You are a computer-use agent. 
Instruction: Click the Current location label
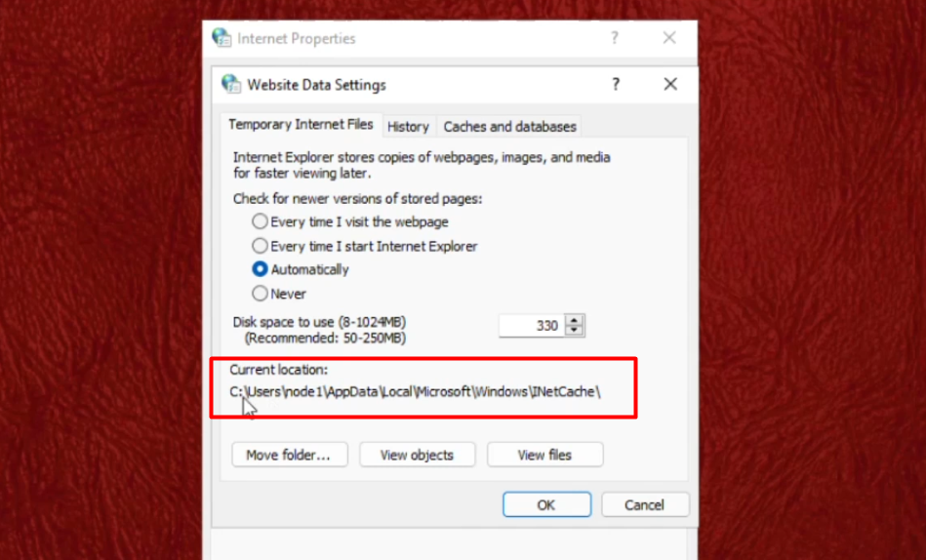pos(279,370)
